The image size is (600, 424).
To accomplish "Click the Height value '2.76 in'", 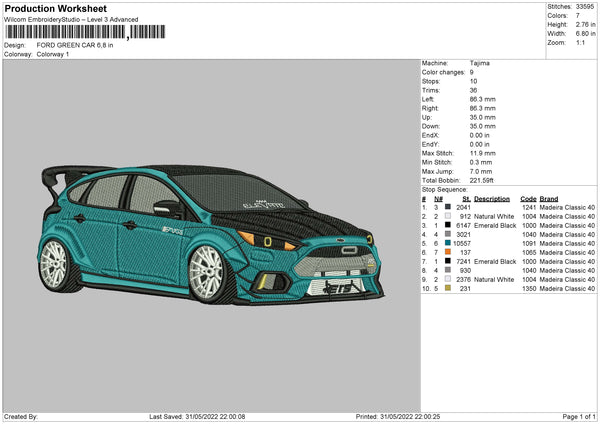I will coord(585,24).
